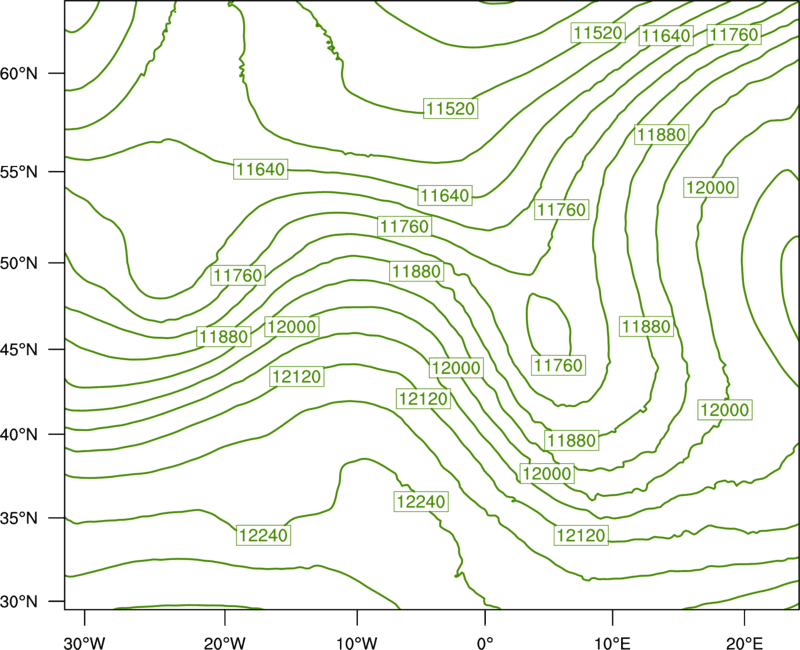Viewport: 800px width, 650px height.
Task: Select 11760 label on closed oval contour
Action: 558,365
